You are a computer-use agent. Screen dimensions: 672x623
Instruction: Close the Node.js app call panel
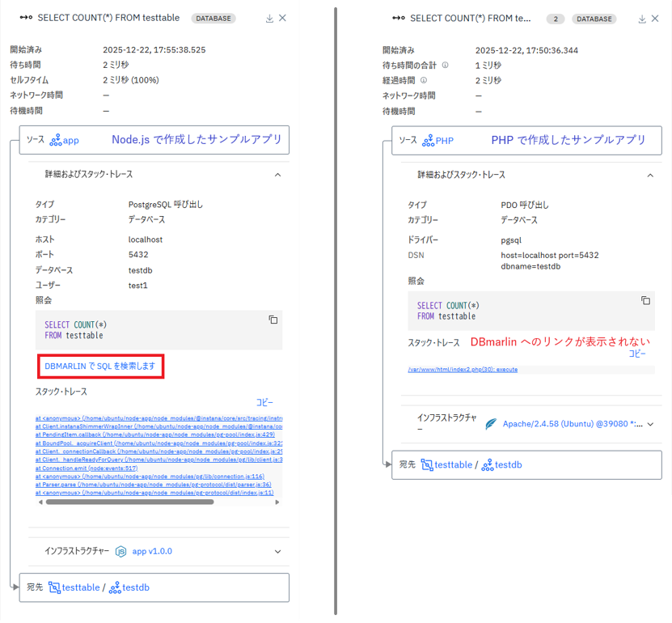(x=282, y=18)
